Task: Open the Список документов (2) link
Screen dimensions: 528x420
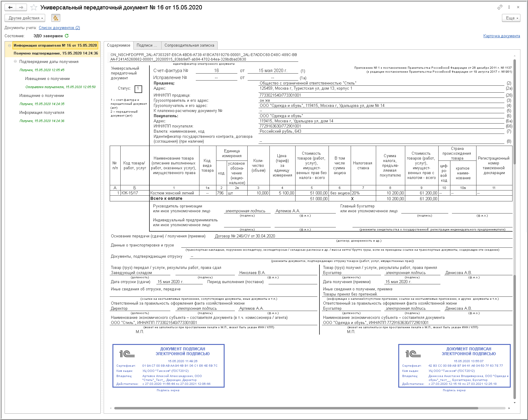Action: tap(59, 28)
